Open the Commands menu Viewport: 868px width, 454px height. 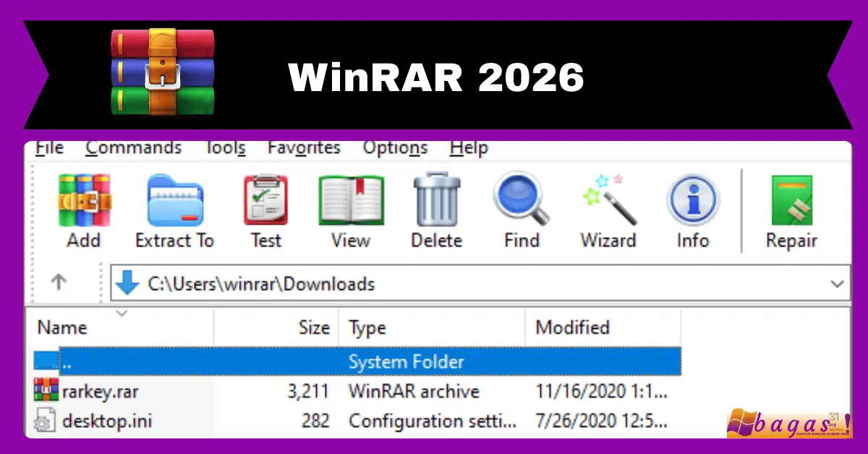(x=133, y=147)
